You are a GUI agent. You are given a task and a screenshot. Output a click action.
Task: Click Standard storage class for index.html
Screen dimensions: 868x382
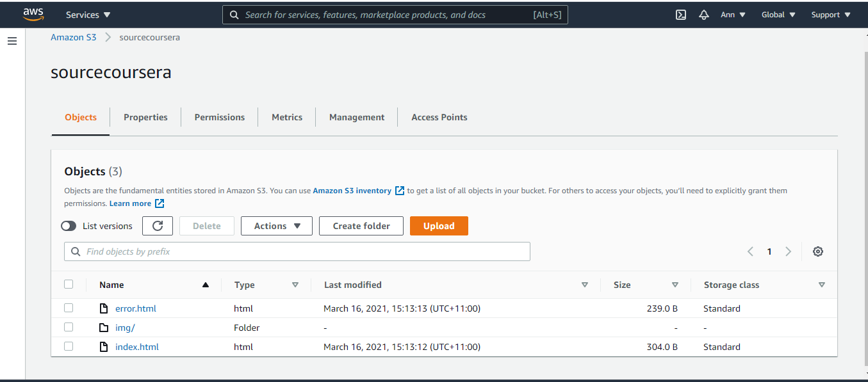click(722, 347)
